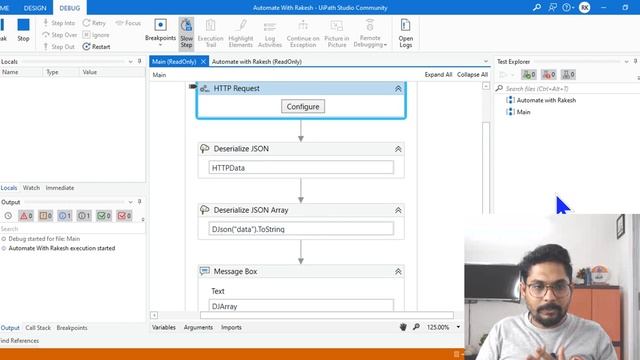
Task: Click the Focus button in the ribbon
Action: pyautogui.click(x=128, y=23)
